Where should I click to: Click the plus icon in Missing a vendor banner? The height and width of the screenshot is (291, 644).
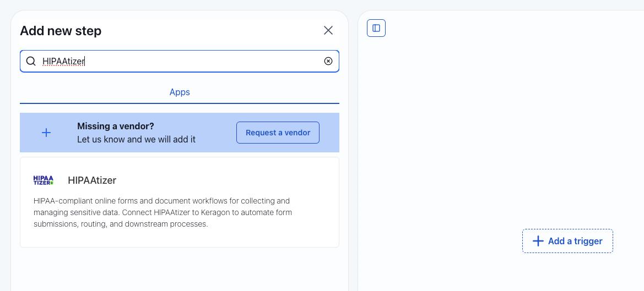click(x=46, y=133)
